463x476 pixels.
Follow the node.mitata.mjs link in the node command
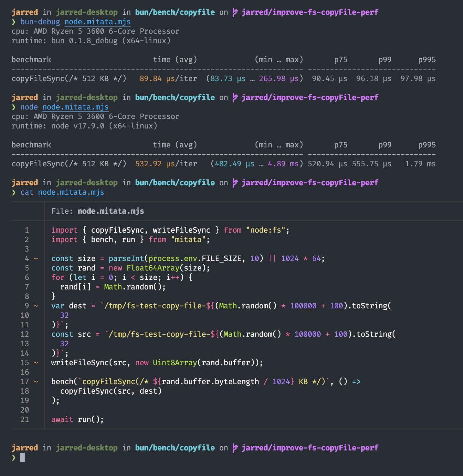75,107
